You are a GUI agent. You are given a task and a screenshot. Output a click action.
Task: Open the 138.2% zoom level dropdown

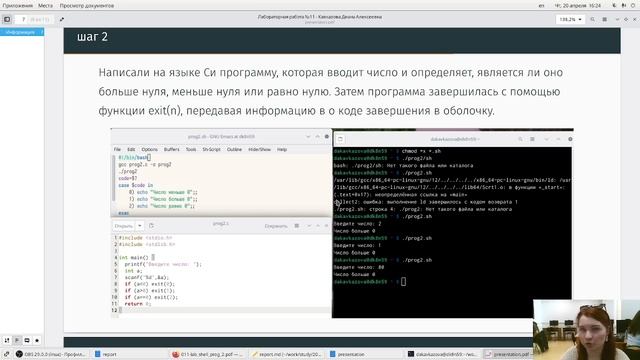coord(570,19)
